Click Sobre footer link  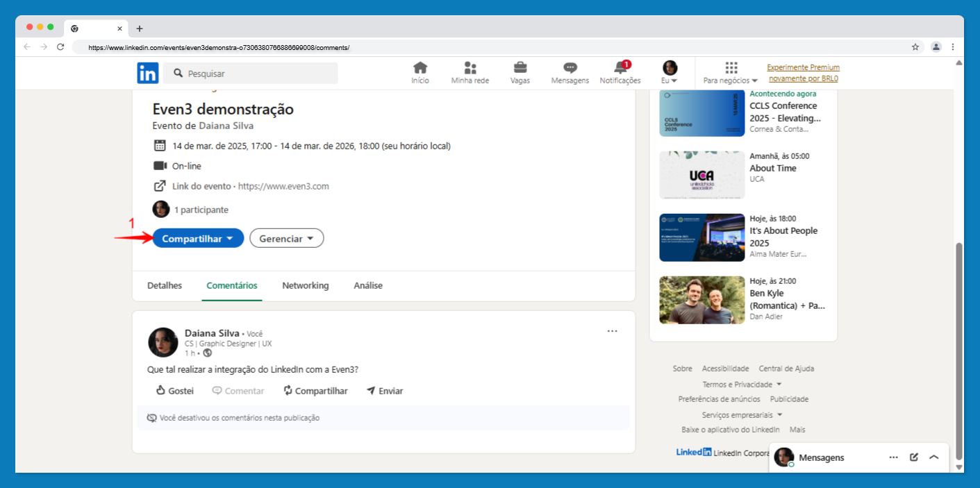[x=682, y=369]
